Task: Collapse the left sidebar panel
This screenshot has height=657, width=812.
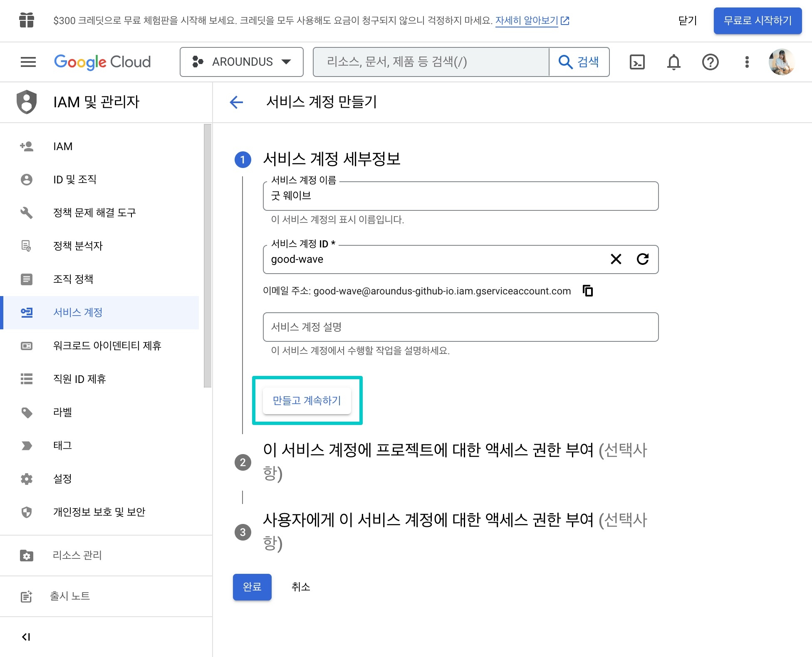Action: [x=26, y=637]
